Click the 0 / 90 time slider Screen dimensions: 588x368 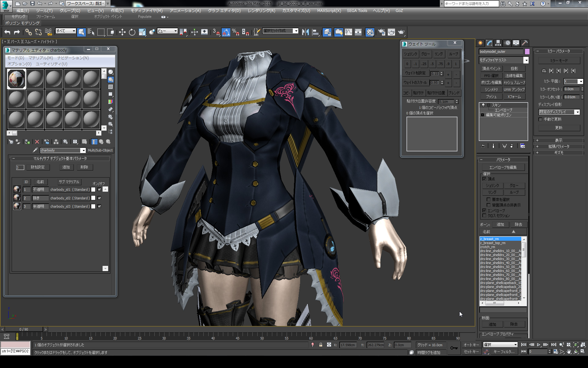tap(24, 329)
